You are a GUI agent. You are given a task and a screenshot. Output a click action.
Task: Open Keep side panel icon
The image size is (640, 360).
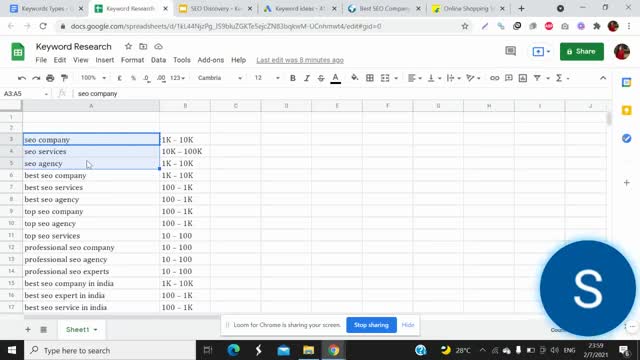(x=627, y=110)
